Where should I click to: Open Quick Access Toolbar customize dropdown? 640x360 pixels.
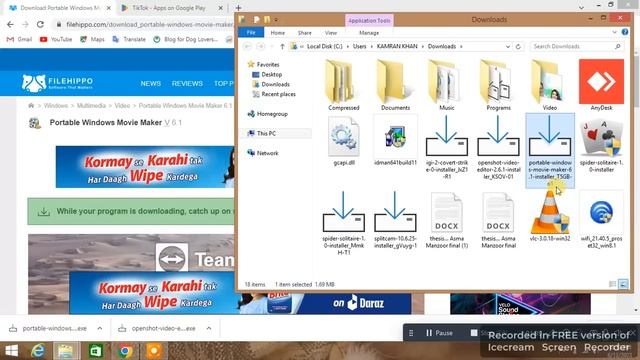click(x=276, y=19)
